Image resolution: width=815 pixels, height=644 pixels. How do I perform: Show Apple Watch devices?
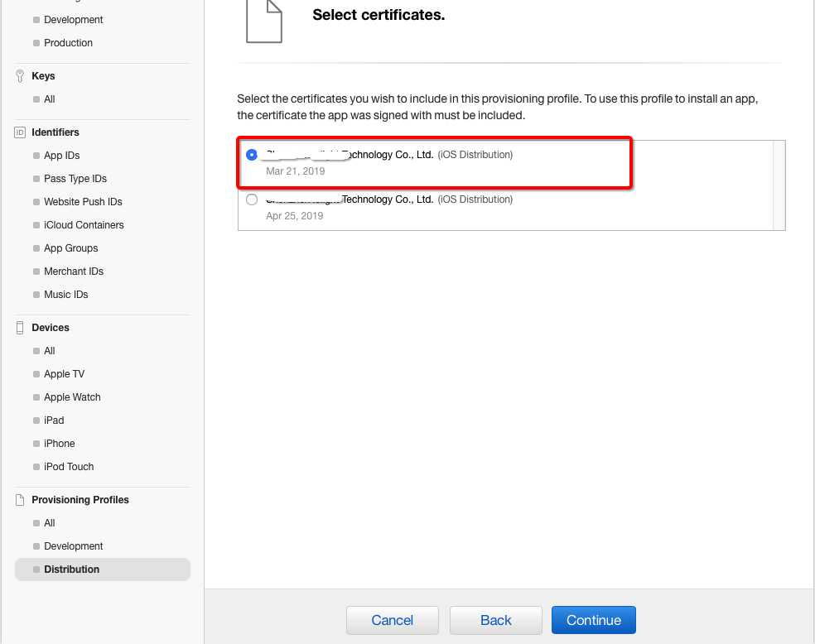click(72, 397)
